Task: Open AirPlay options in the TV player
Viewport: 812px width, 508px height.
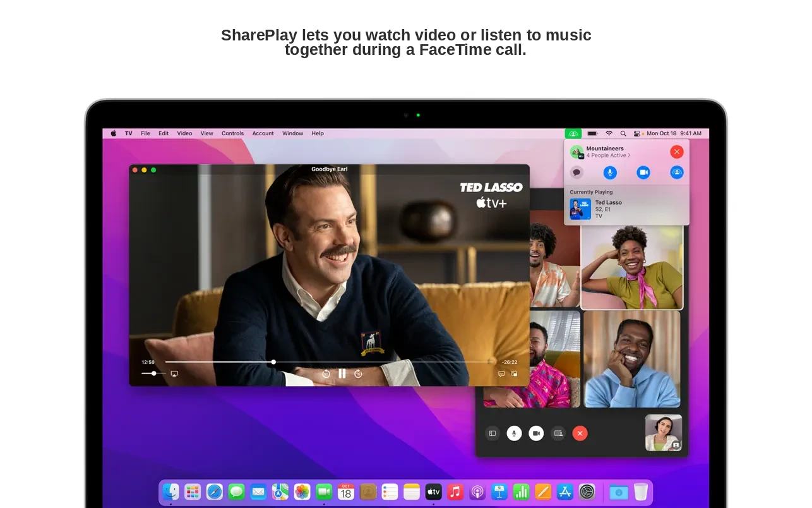Action: pyautogui.click(x=174, y=373)
